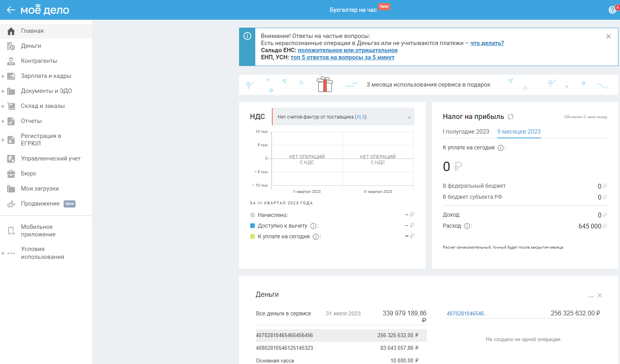Image resolution: width=620 pixels, height=364 pixels.
Task: Expand the Зарплата и кадры section
Action: [3, 76]
